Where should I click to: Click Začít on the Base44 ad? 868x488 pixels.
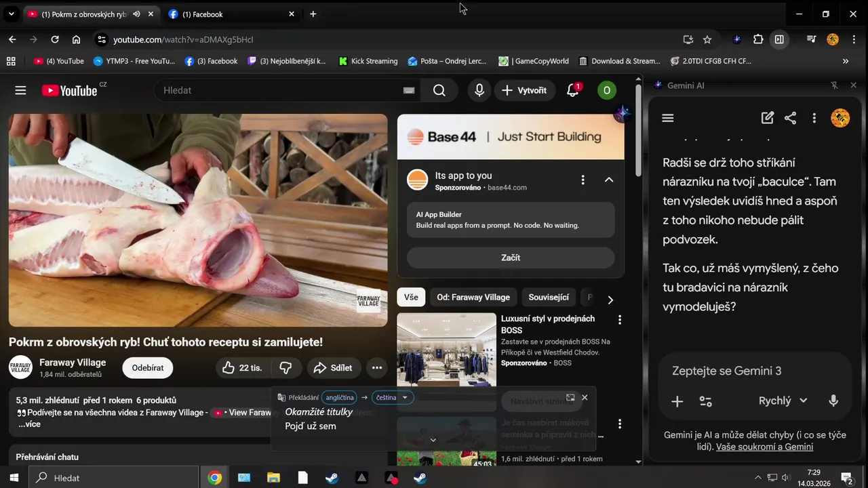click(x=511, y=258)
